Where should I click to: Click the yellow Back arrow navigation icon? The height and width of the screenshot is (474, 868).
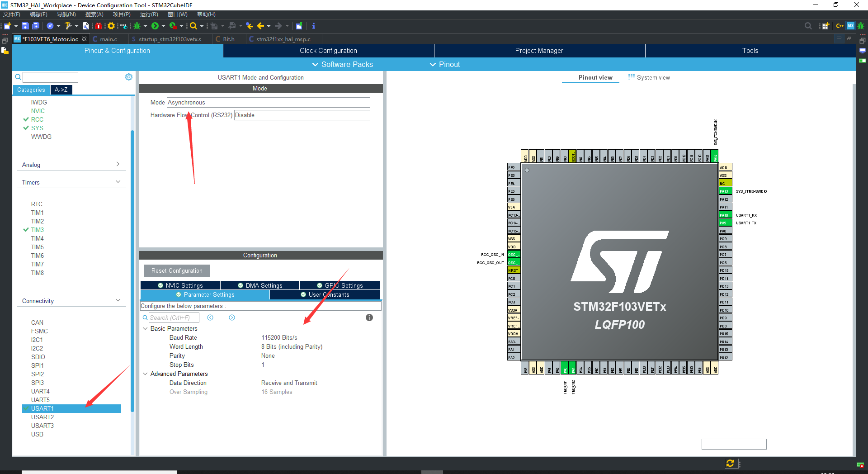coord(260,26)
